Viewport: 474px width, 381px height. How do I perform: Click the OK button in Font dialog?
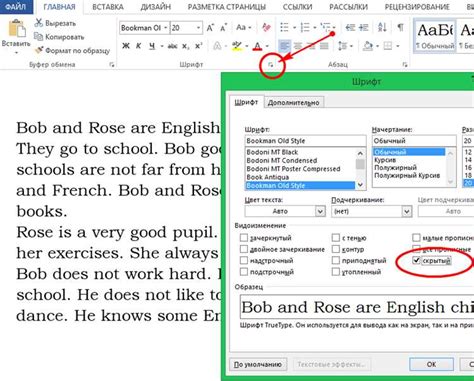coord(431,364)
